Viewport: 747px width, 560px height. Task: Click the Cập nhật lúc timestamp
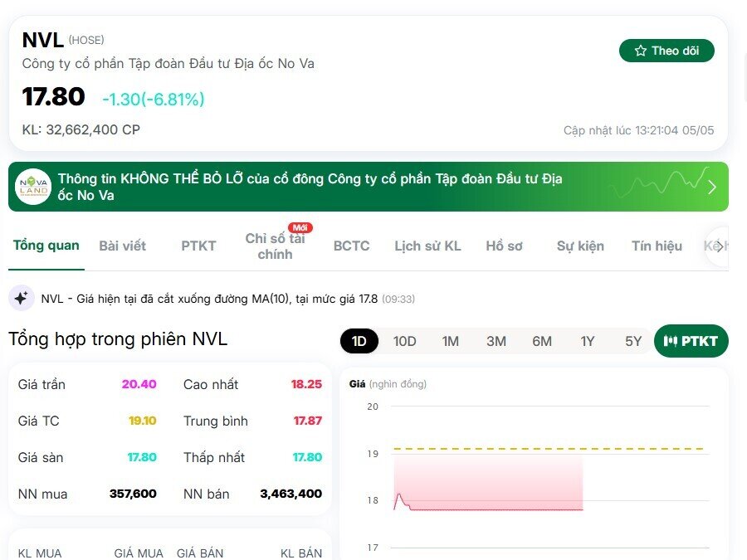pyautogui.click(x=638, y=130)
